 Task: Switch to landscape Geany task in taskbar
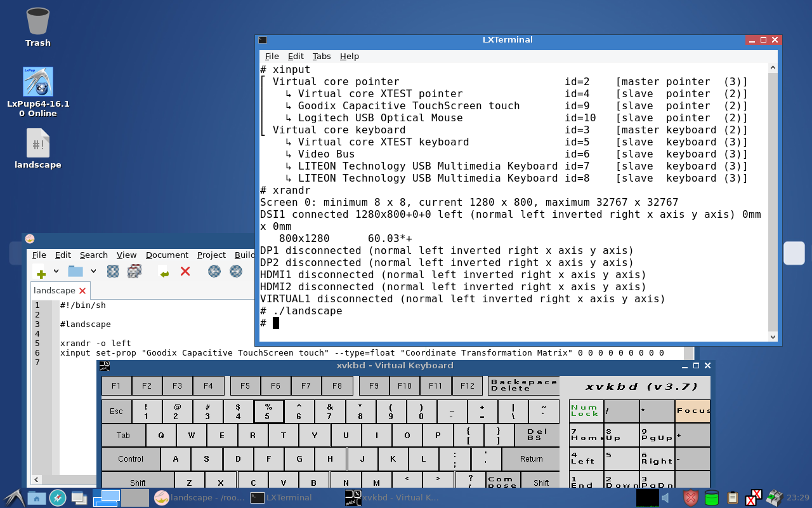199,498
